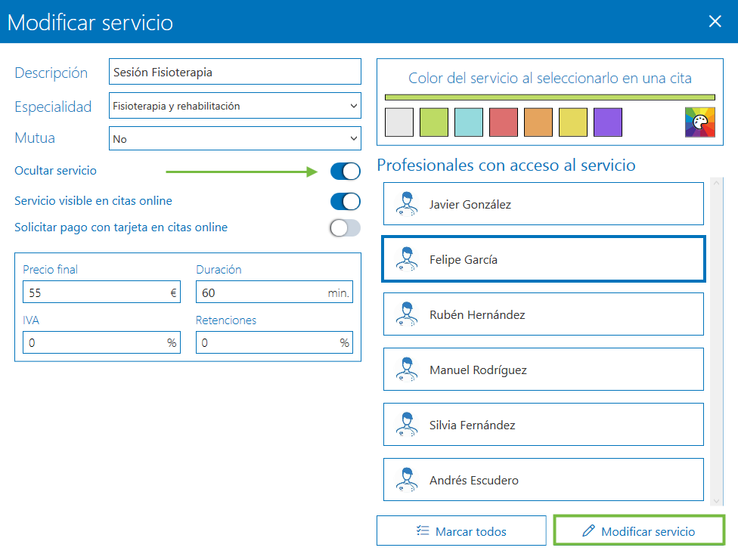
Task: Click the Descripción text field
Action: coord(235,73)
